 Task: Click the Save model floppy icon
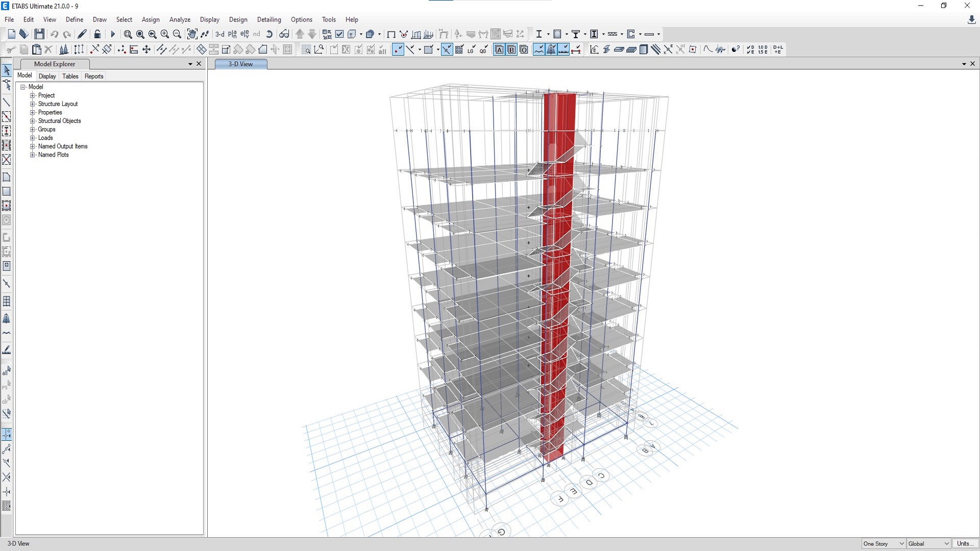point(39,34)
